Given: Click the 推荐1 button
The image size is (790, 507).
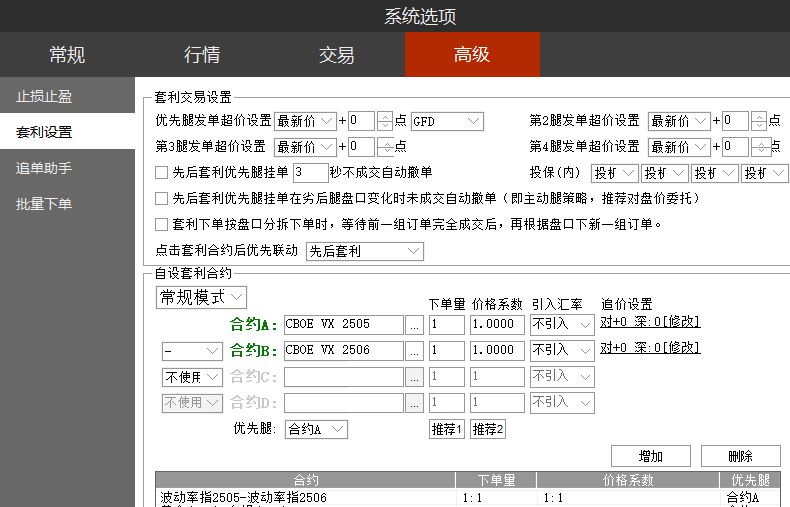Looking at the screenshot, I should 447,429.
